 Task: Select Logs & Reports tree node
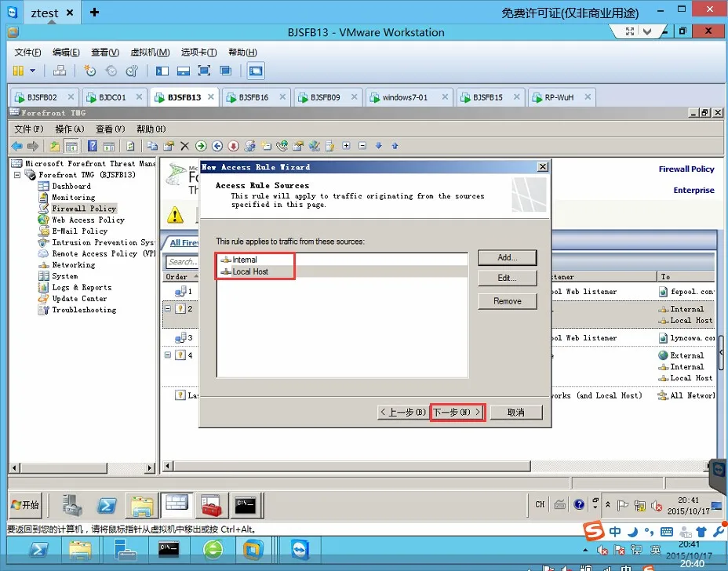(x=82, y=287)
